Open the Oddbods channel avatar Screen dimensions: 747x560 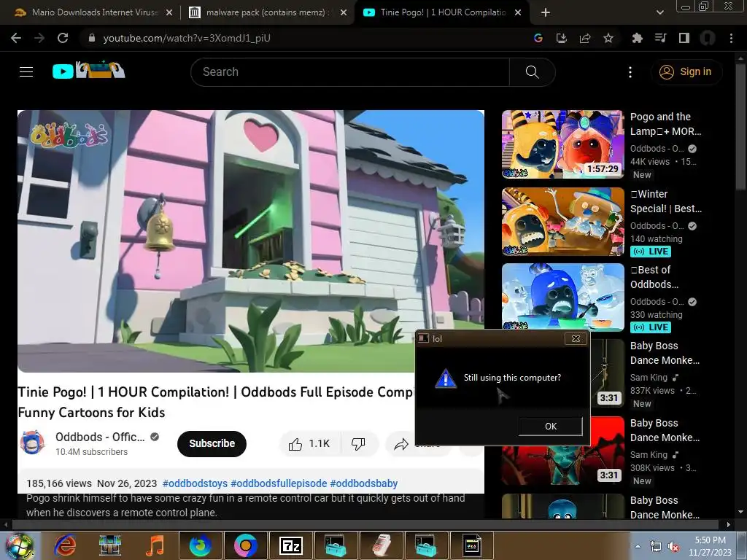pos(32,443)
